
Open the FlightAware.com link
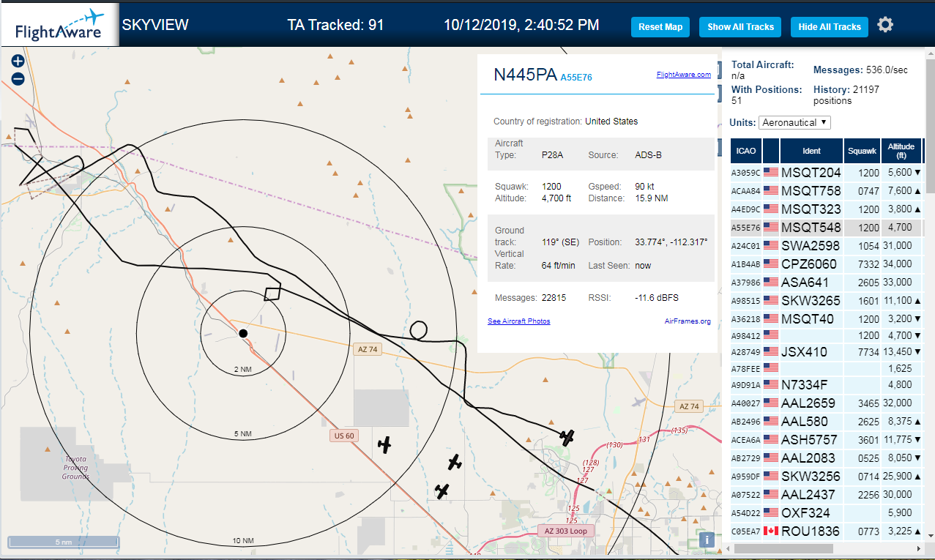point(684,75)
